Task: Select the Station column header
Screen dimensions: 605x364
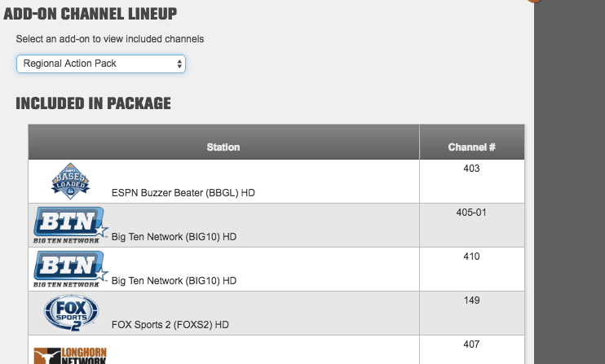Action: coord(223,147)
